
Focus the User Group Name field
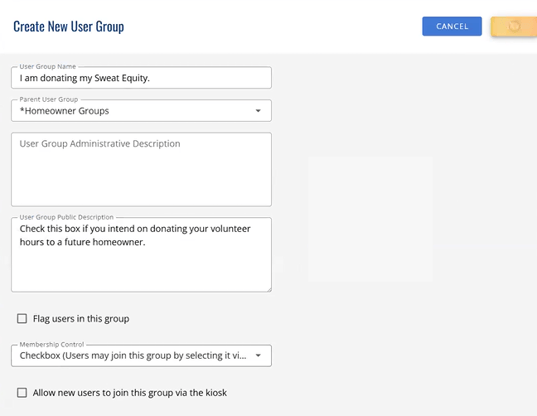[x=141, y=78]
